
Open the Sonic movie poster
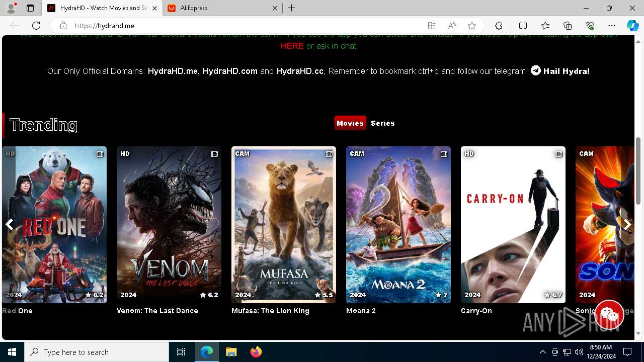(605, 225)
